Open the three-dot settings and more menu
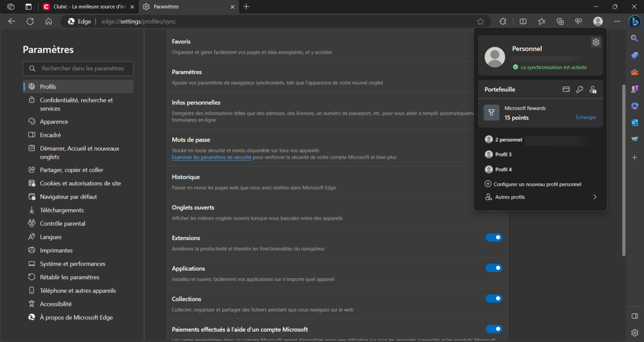 pyautogui.click(x=617, y=21)
